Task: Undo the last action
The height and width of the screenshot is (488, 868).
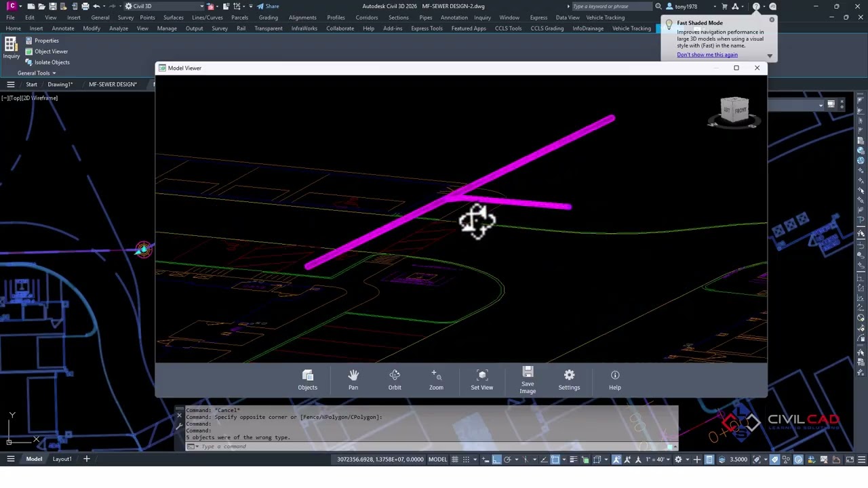Action: (96, 6)
